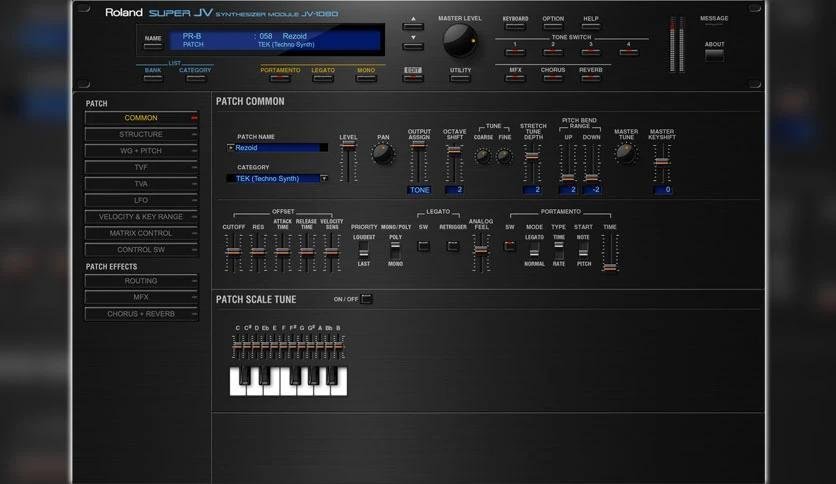
Task: Click the Master Level knob
Action: point(460,41)
